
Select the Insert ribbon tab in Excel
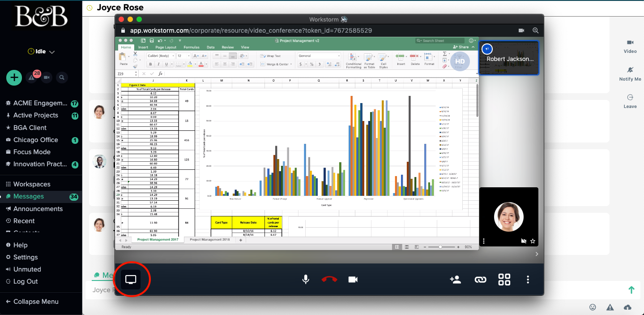point(143,47)
